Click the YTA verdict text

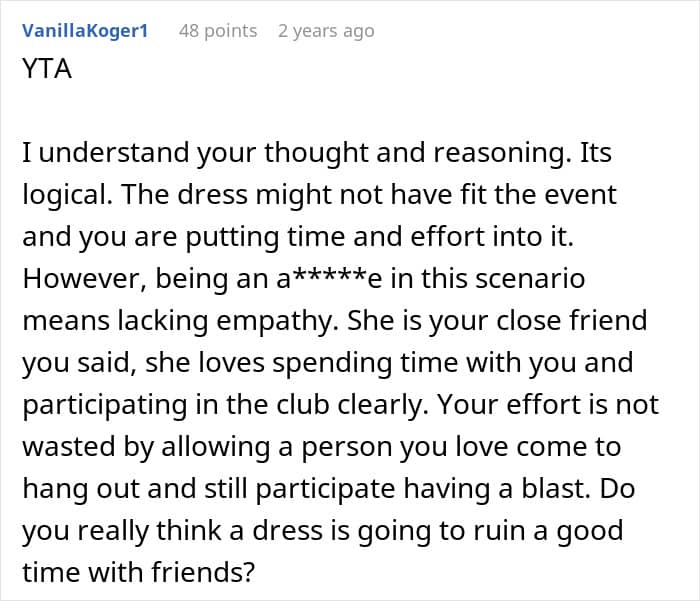pyautogui.click(x=46, y=71)
